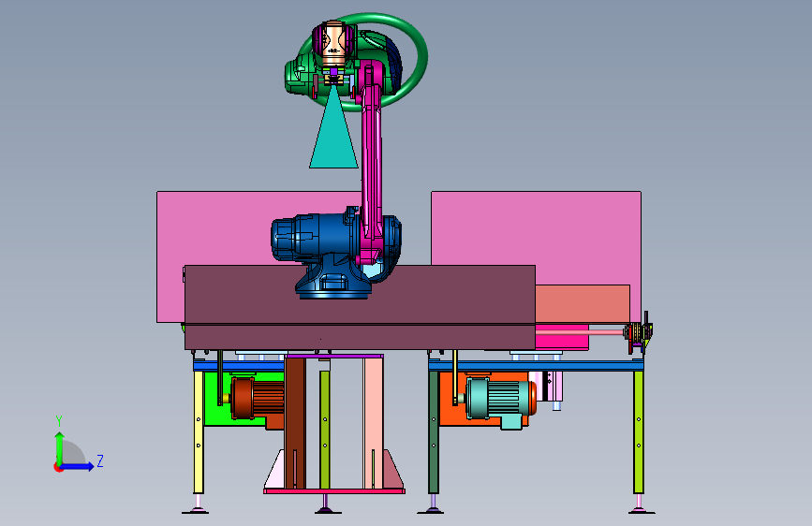Select the blue crossbeam of the right frame

tap(536, 366)
